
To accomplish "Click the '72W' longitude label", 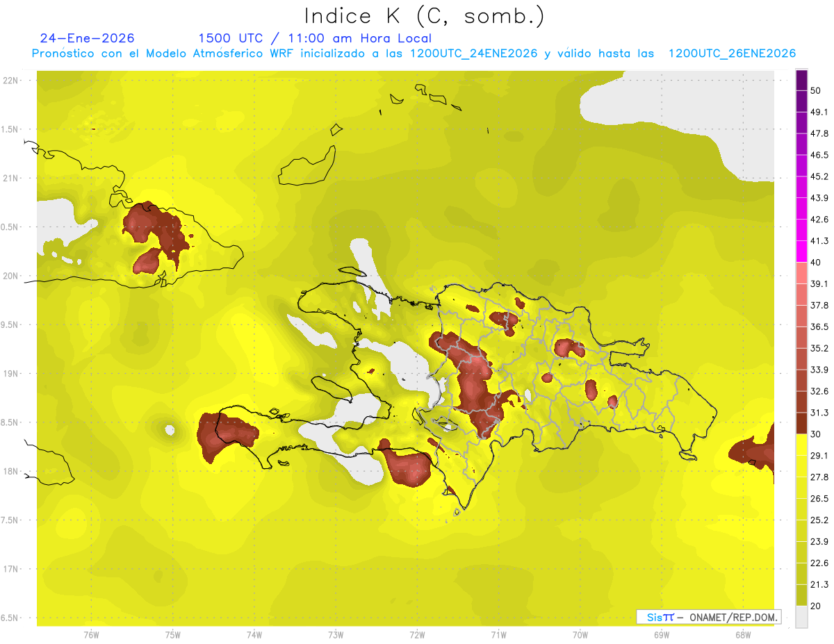I will [417, 634].
